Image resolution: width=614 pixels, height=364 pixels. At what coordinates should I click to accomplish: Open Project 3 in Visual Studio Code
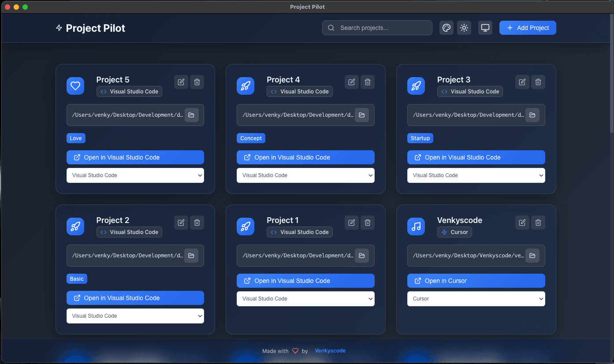[x=476, y=157]
